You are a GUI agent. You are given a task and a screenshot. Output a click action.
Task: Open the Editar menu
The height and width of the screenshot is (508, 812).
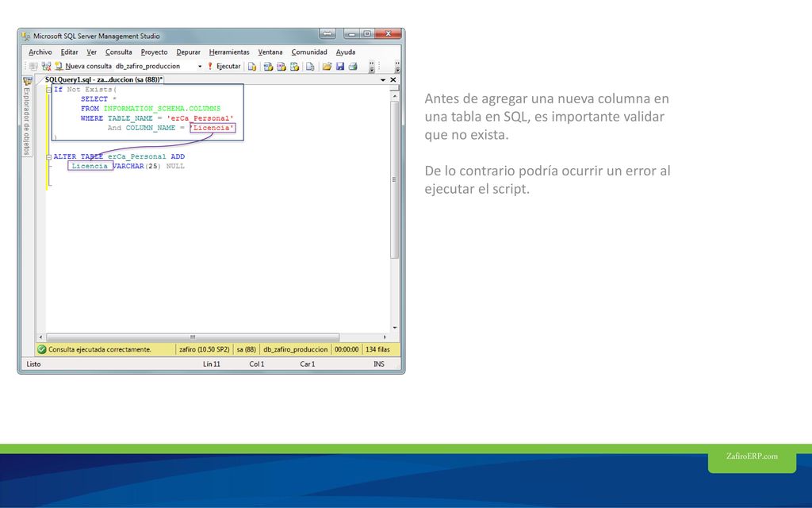click(69, 52)
